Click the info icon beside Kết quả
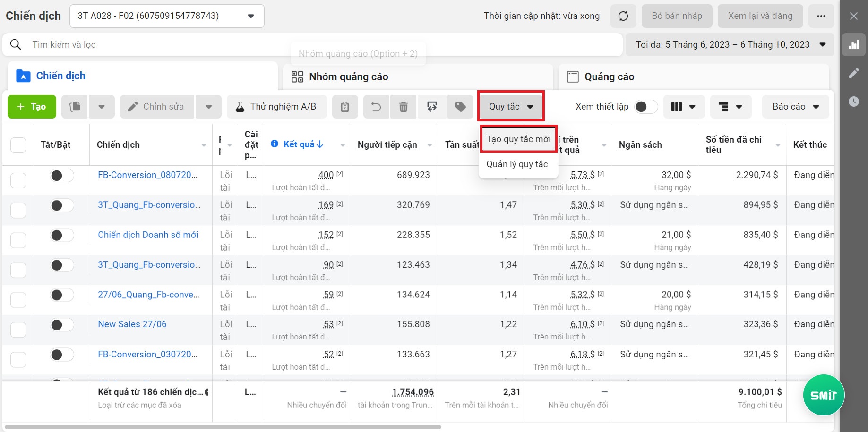This screenshot has height=432, width=868. click(x=275, y=144)
